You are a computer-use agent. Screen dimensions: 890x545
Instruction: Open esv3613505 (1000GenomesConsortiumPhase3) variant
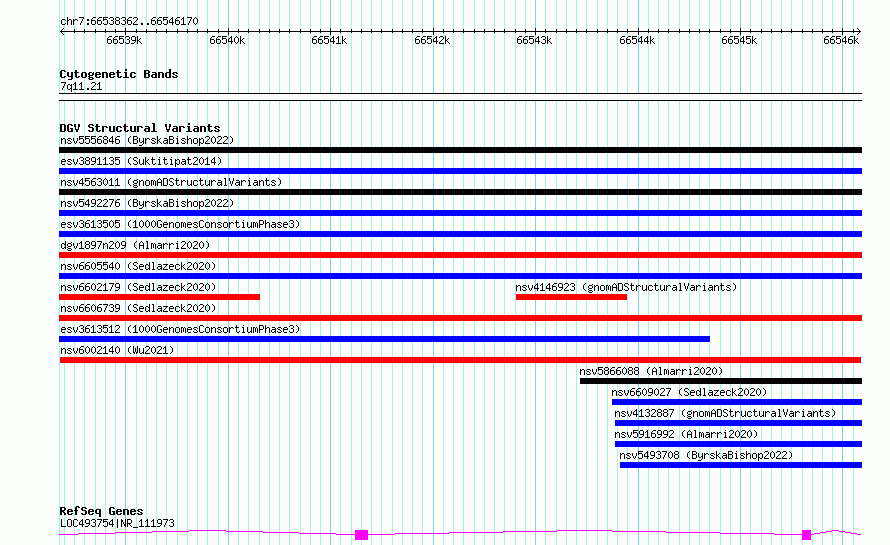(180, 224)
